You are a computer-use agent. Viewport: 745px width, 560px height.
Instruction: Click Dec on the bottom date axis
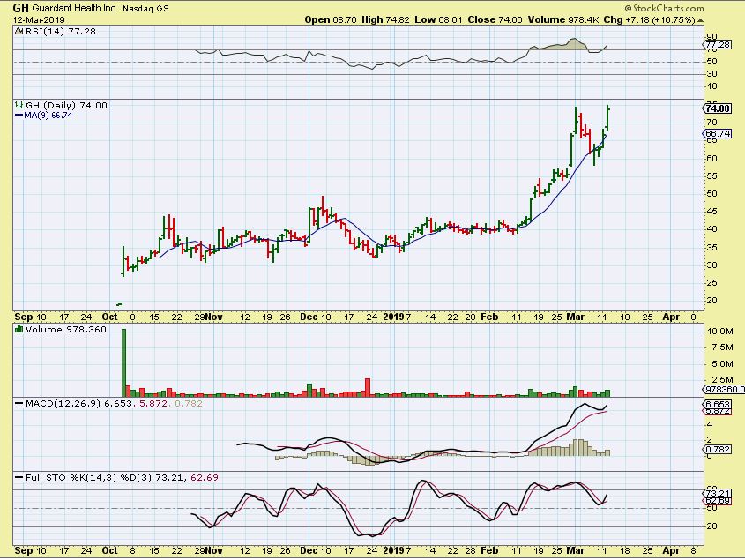(x=309, y=550)
